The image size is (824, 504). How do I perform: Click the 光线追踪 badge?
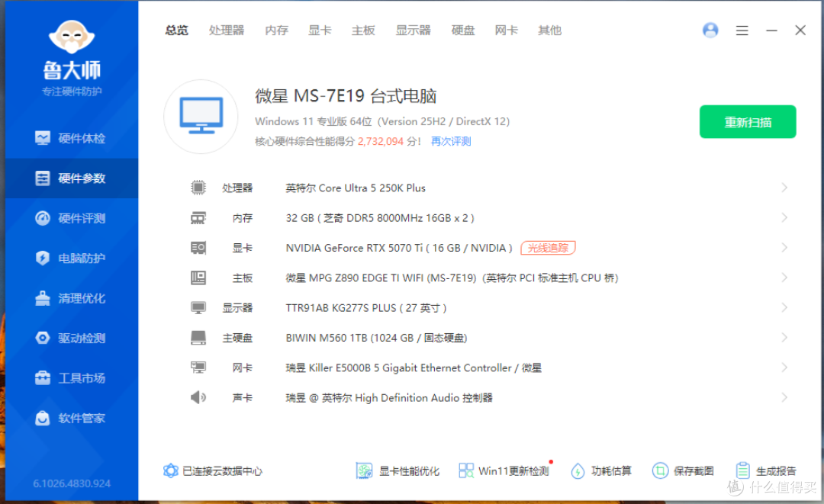[x=548, y=248]
